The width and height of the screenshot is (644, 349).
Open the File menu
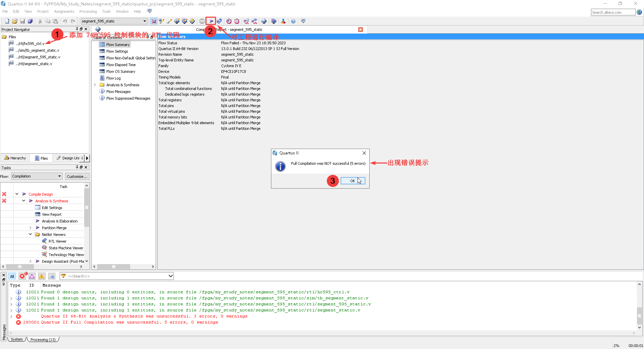[5, 11]
